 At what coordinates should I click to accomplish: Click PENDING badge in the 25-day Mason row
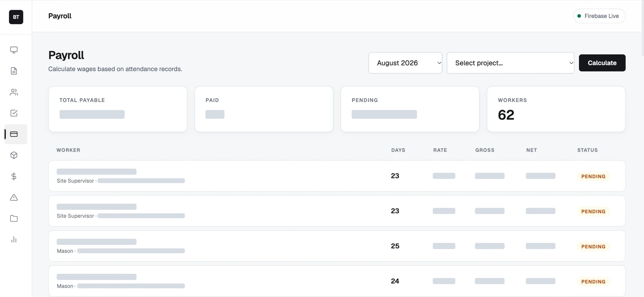pos(593,246)
